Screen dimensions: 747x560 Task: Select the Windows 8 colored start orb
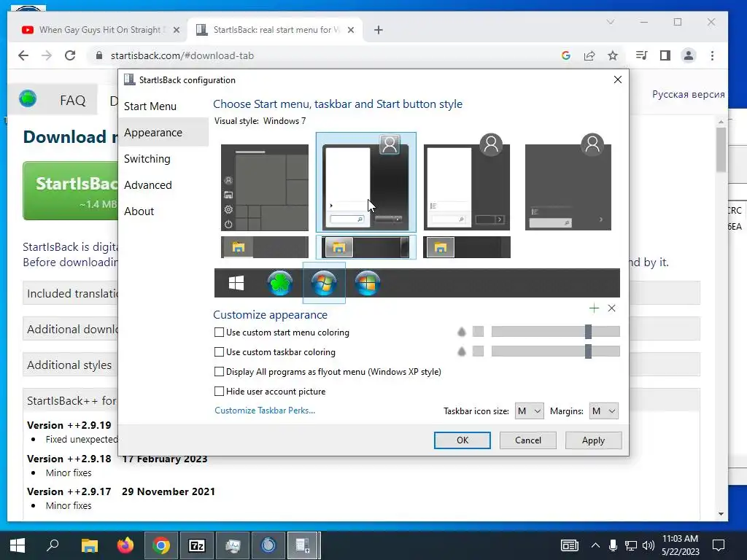coord(368,284)
